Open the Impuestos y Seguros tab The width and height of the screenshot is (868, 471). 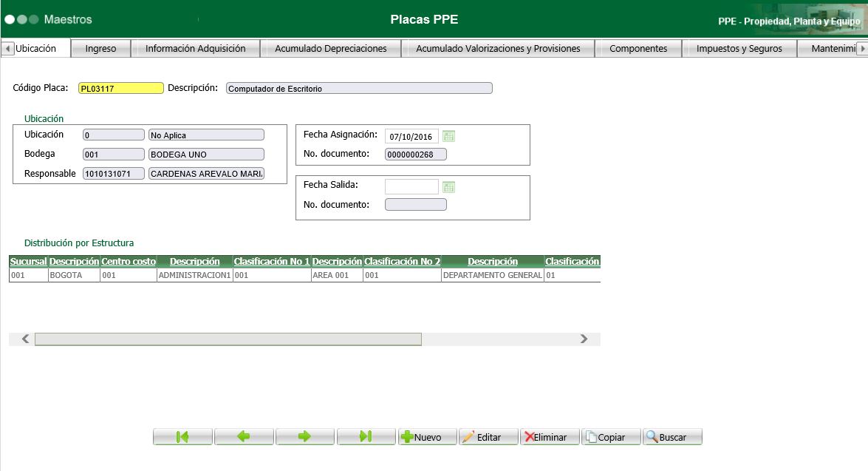click(739, 49)
